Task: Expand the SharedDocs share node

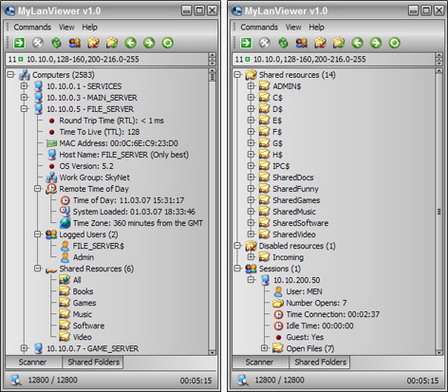Action: 251,177
